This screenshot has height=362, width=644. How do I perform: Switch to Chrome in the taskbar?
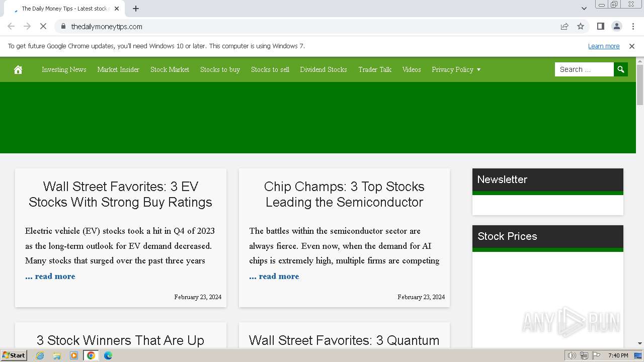tap(91, 355)
